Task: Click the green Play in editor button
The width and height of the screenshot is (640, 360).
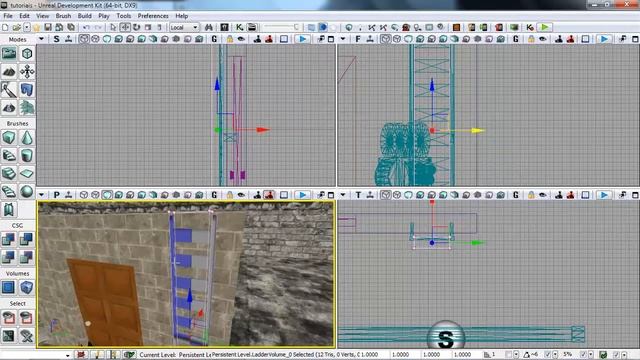Action: (544, 27)
